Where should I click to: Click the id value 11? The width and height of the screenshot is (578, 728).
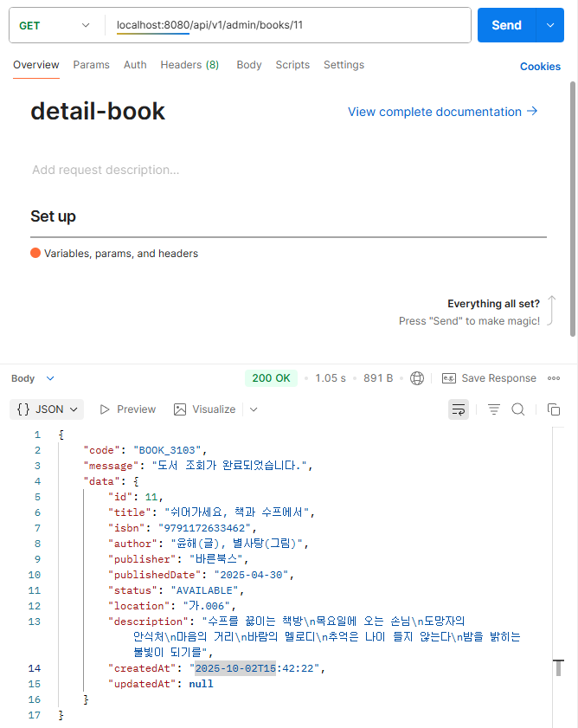pos(151,497)
